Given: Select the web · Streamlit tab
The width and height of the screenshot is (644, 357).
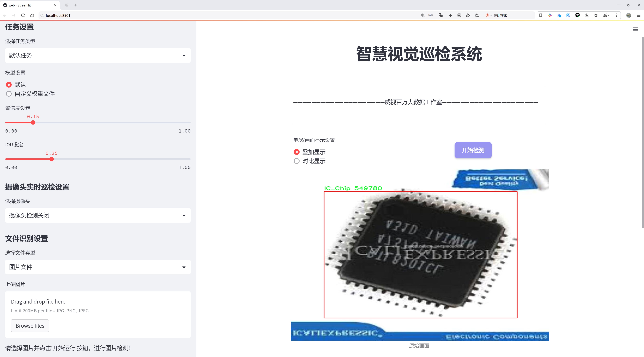Looking at the screenshot, I should [x=30, y=5].
